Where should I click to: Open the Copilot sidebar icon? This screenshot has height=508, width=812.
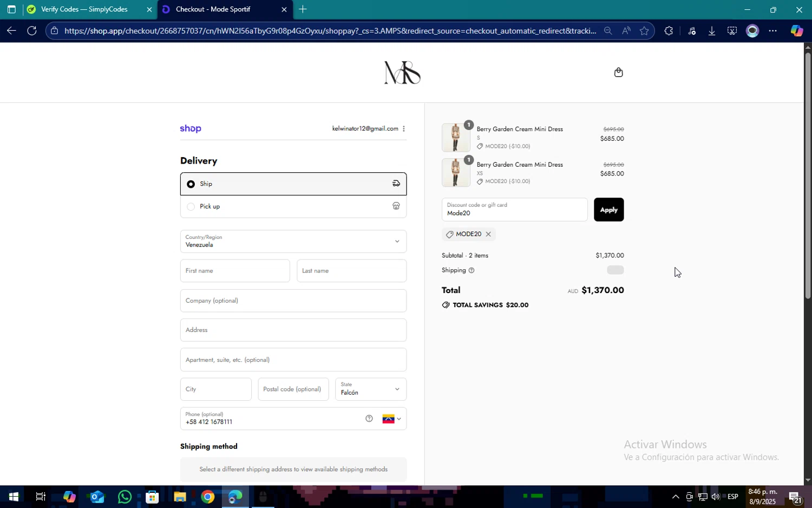point(796,31)
